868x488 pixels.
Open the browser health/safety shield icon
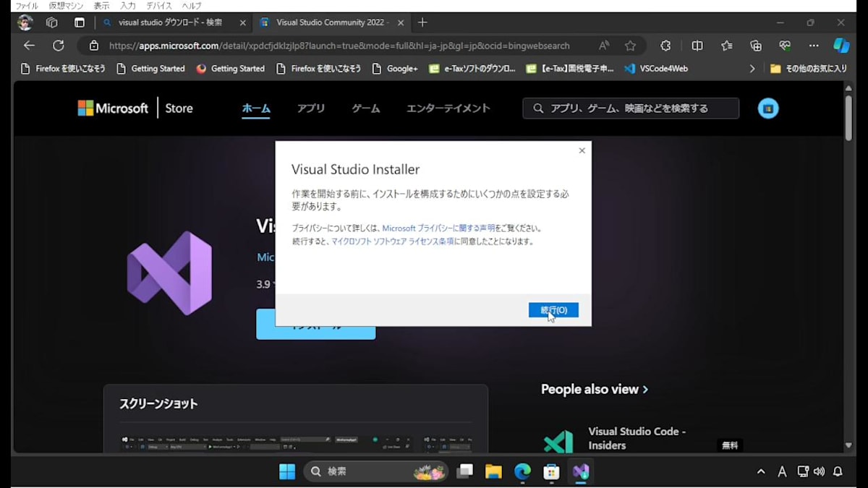point(785,46)
